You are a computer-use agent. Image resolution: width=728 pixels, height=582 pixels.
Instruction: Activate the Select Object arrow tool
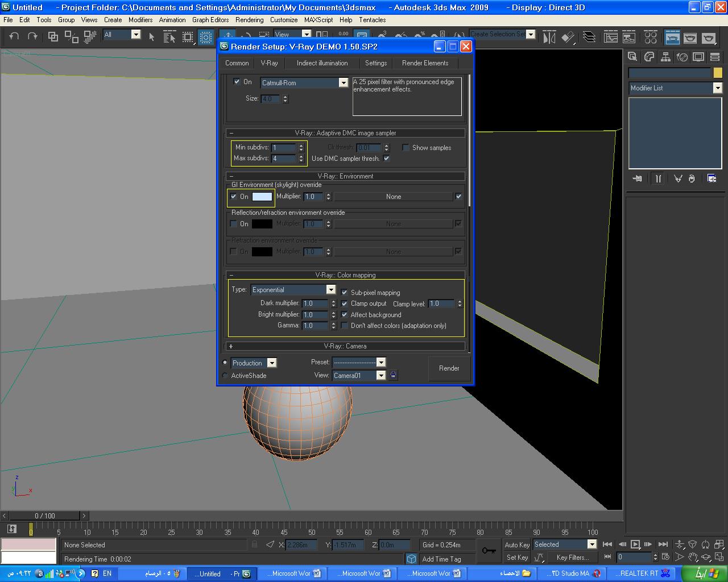pos(151,37)
